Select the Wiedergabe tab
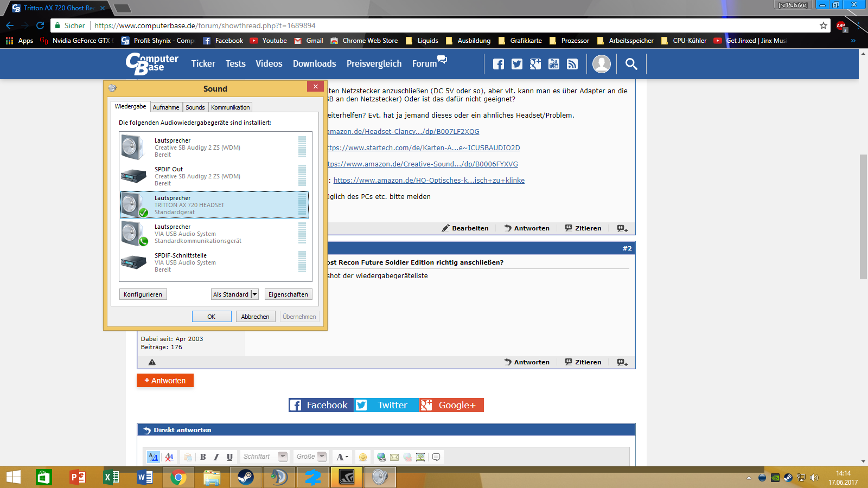 (x=130, y=106)
